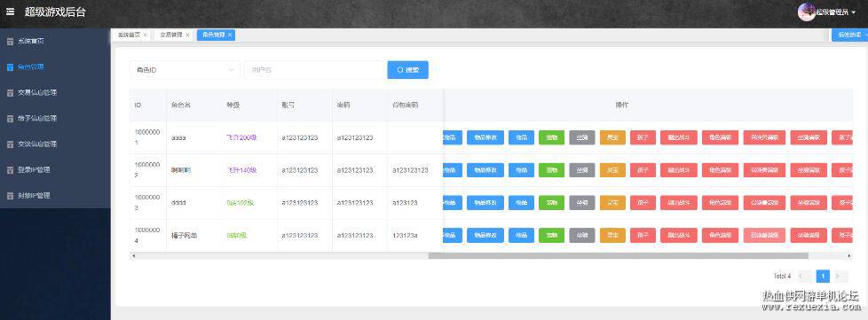Click the icon of the fourth sidebar item

click(10, 118)
